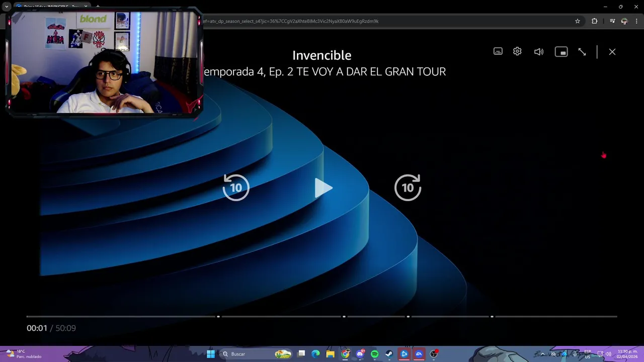The image size is (644, 362).
Task: Enable picture-in-picture mode
Action: (561, 52)
